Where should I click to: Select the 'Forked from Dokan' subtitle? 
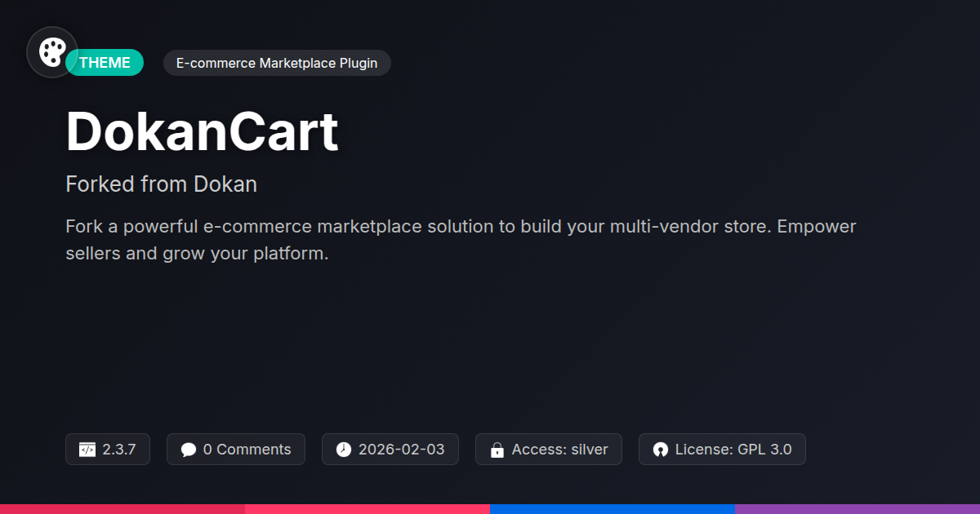point(161,184)
